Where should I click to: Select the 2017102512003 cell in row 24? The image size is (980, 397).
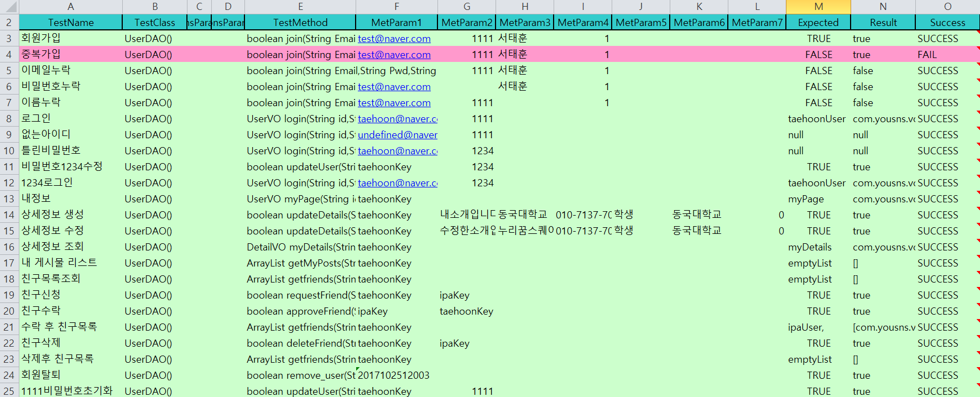coord(397,375)
